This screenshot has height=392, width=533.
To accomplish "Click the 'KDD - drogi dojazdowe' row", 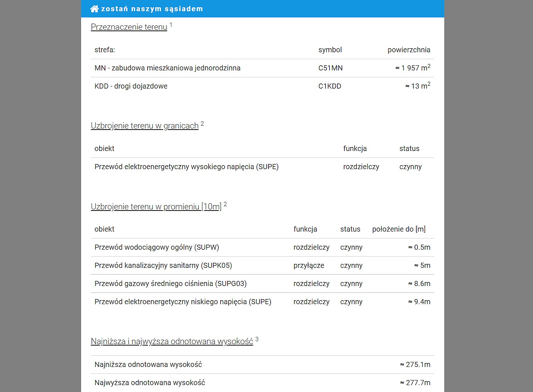I will [x=131, y=86].
